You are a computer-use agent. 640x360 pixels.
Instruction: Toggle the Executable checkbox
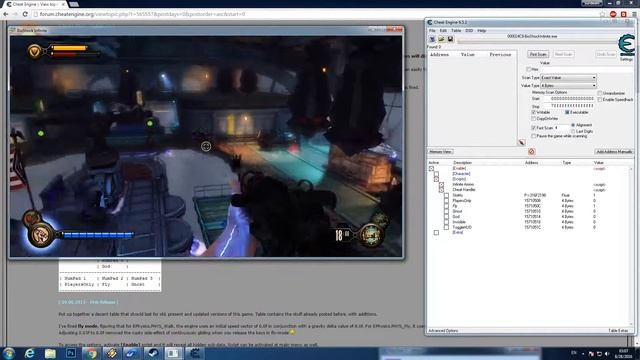(x=567, y=112)
